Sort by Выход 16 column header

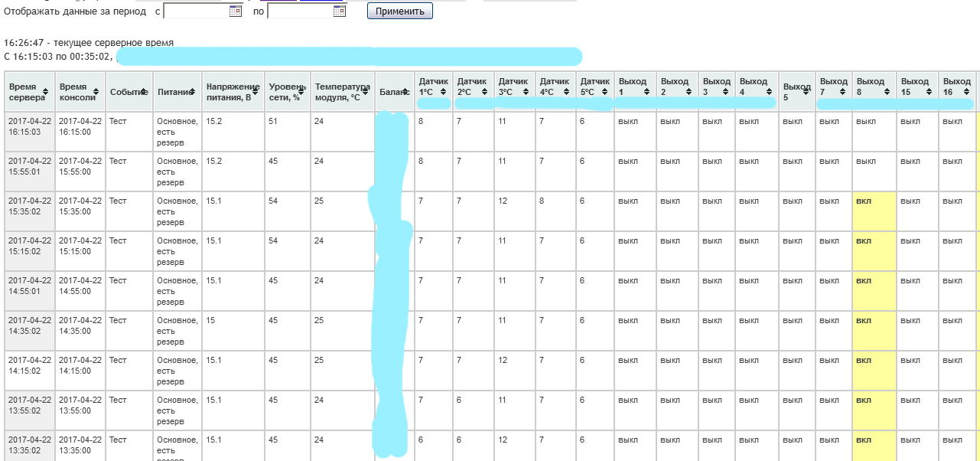pyautogui.click(x=956, y=87)
